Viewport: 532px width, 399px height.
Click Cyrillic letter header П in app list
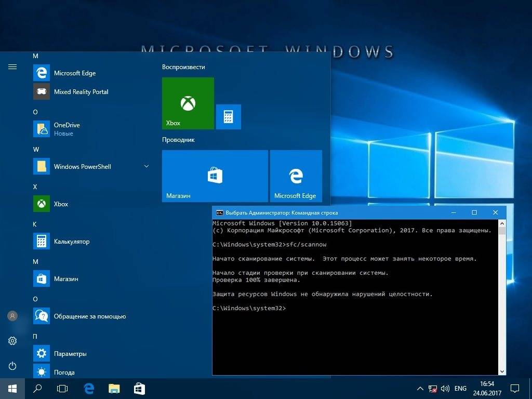point(35,336)
